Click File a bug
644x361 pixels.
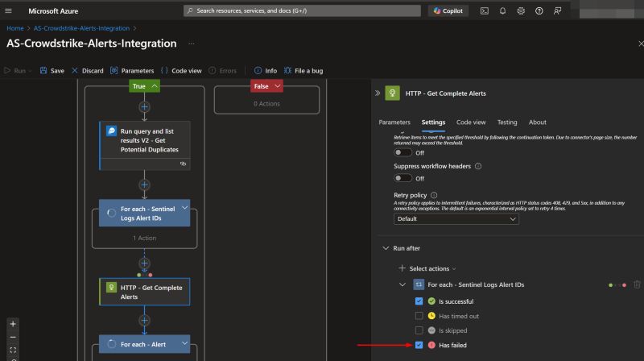tap(303, 71)
